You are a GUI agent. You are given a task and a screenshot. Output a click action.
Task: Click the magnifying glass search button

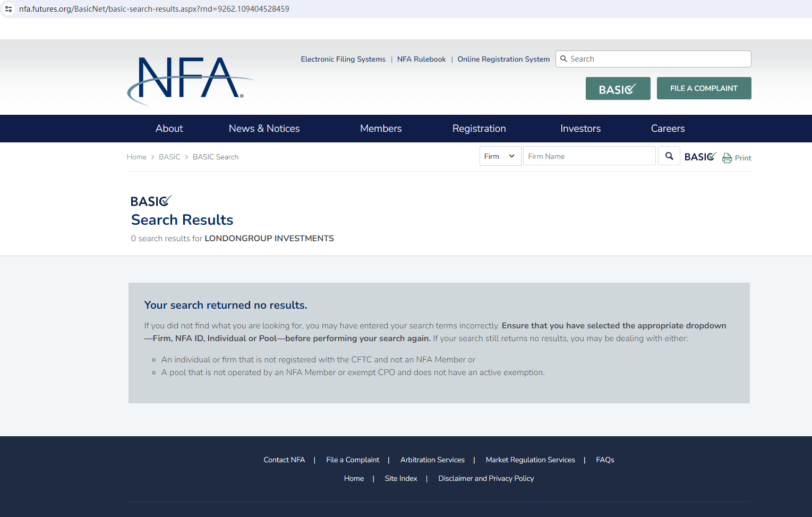(x=669, y=156)
